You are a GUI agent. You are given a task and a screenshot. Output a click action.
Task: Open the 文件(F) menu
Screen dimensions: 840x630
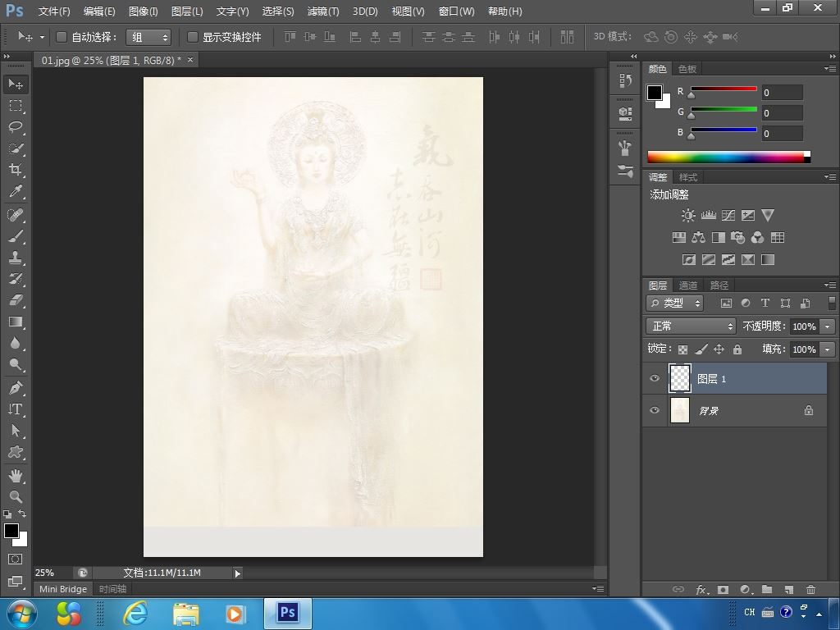54,11
